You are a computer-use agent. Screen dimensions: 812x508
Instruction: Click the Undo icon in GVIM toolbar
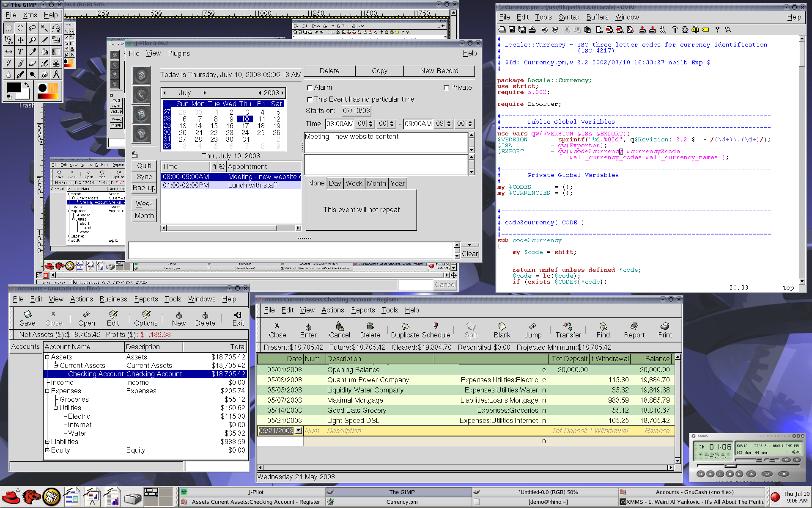click(544, 30)
